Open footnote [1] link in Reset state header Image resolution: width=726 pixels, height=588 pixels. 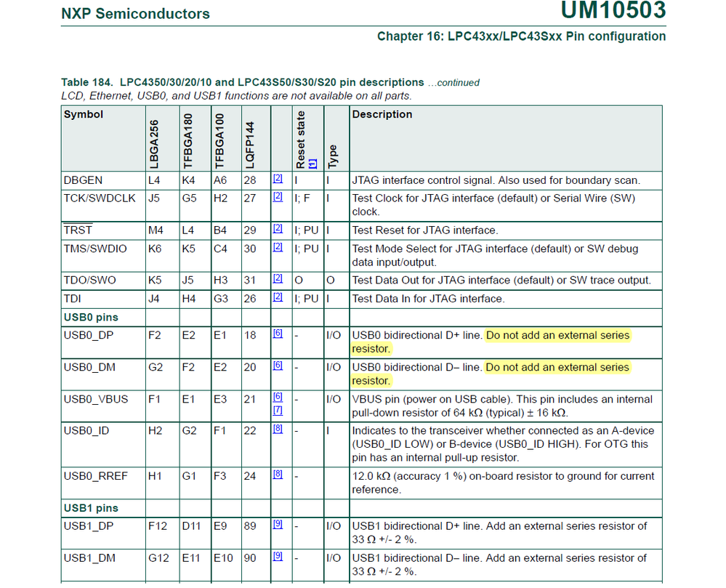tap(312, 164)
